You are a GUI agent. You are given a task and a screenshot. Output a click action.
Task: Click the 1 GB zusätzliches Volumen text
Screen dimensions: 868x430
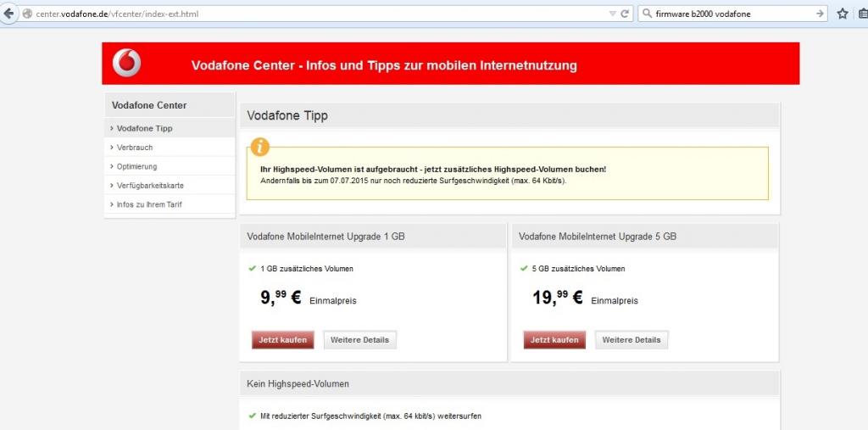tap(307, 269)
